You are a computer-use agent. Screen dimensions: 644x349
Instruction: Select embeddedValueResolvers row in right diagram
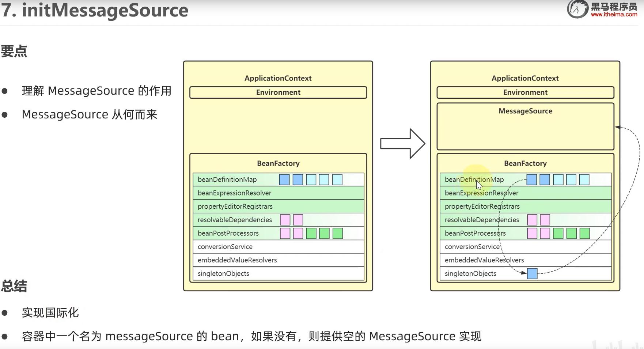[525, 260]
